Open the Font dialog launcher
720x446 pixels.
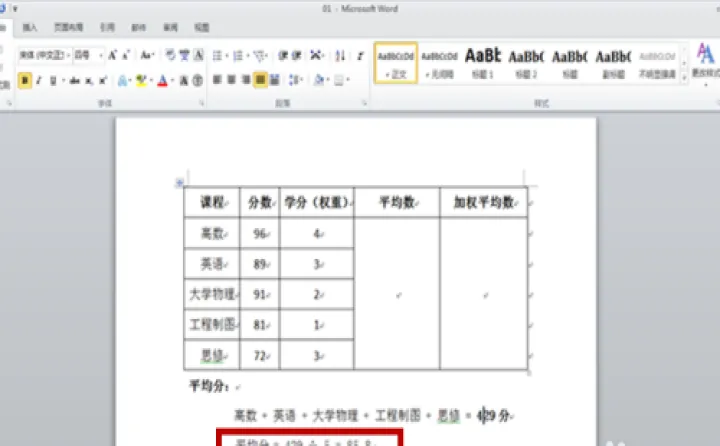[x=201, y=104]
